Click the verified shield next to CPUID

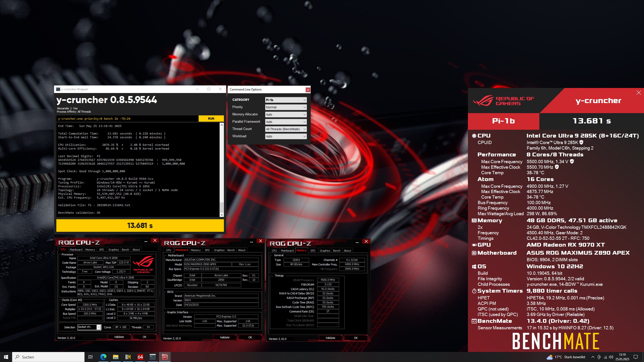pyautogui.click(x=581, y=142)
